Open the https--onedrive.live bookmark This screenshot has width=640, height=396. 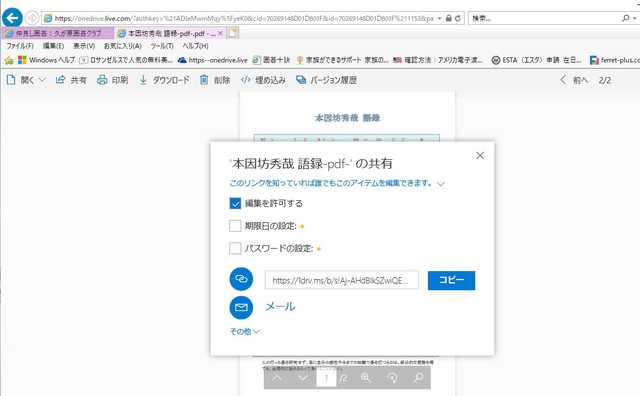213,60
